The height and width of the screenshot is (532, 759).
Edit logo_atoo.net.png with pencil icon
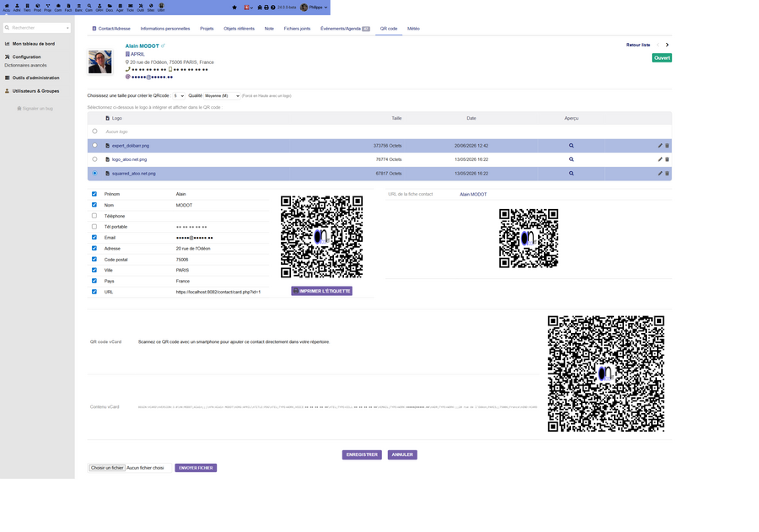[659, 159]
